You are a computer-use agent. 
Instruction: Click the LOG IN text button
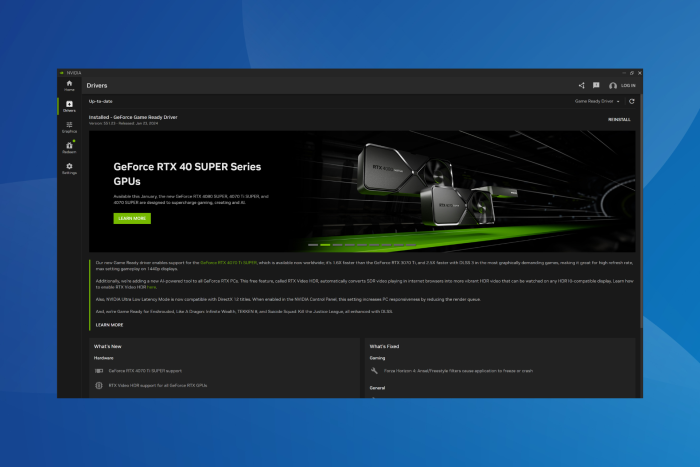pos(628,86)
